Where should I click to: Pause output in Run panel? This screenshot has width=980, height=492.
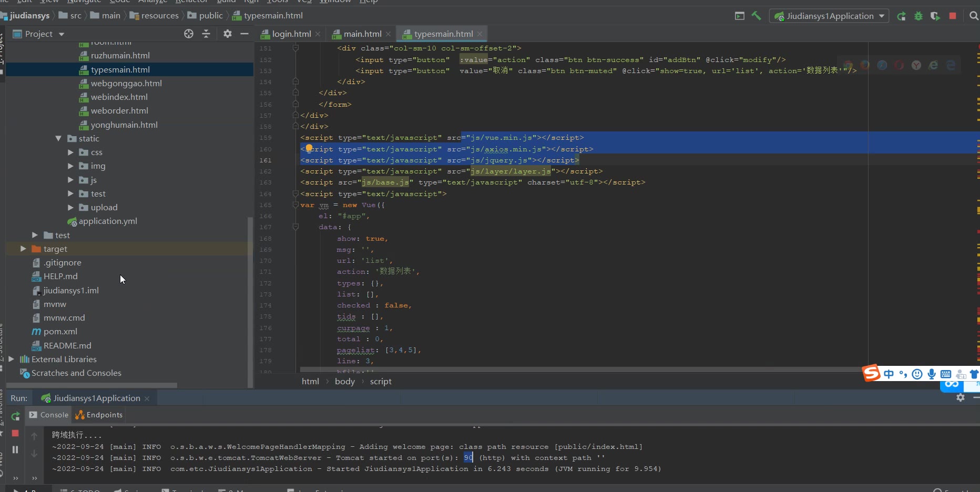point(15,449)
